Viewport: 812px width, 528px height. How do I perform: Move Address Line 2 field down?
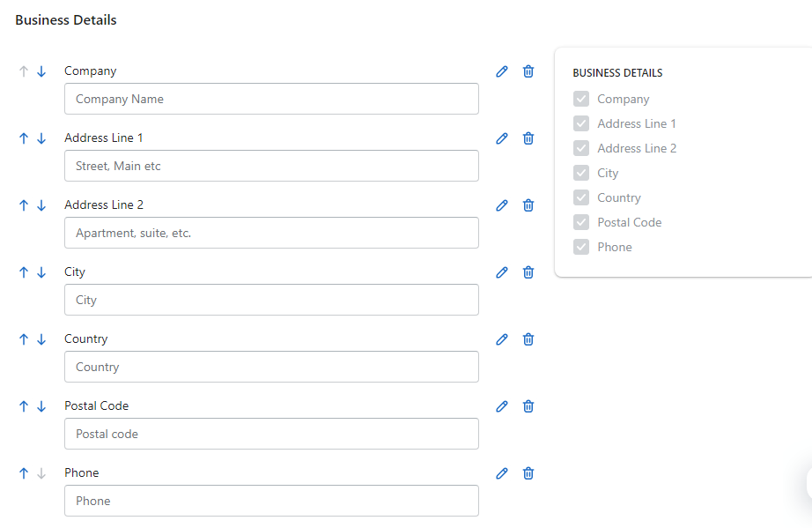pyautogui.click(x=41, y=205)
